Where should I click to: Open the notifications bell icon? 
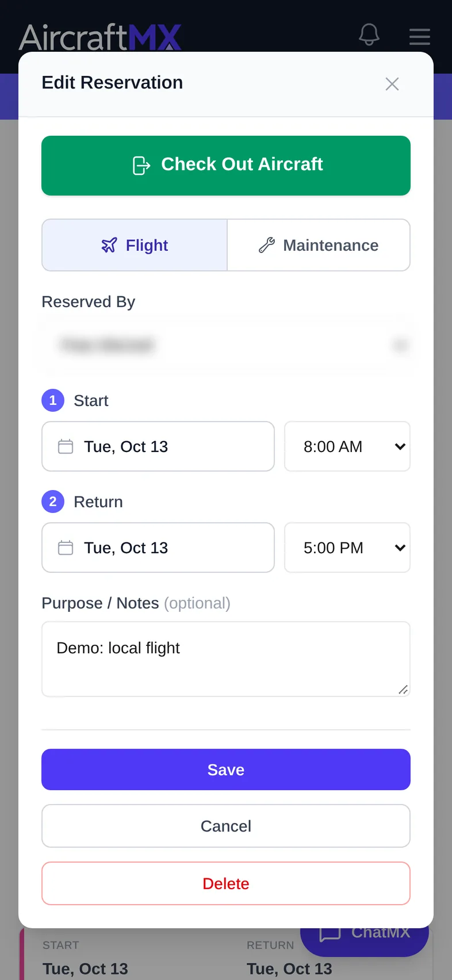tap(369, 35)
